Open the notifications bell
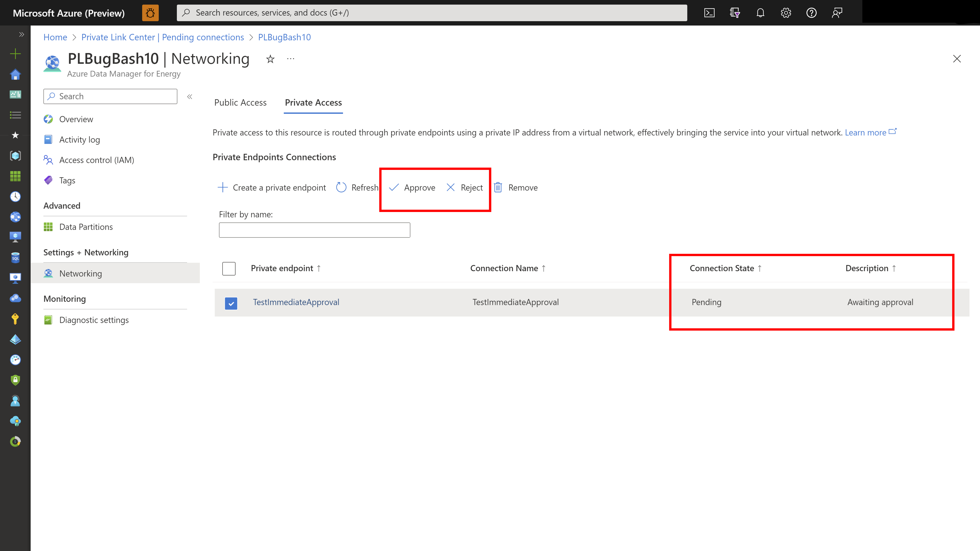Viewport: 980px width, 551px height. (x=760, y=12)
